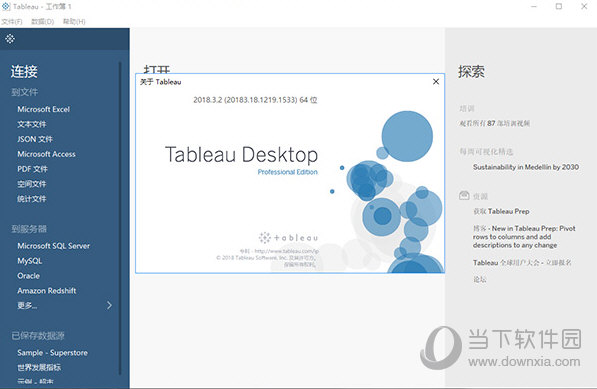This screenshot has height=389, width=597.
Task: Open the Sample - Superstore saved data source
Action: click(52, 353)
